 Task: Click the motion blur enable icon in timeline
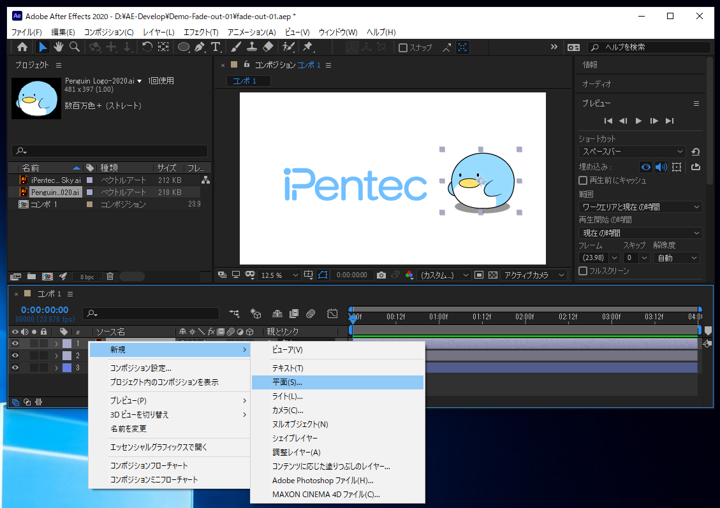311,314
